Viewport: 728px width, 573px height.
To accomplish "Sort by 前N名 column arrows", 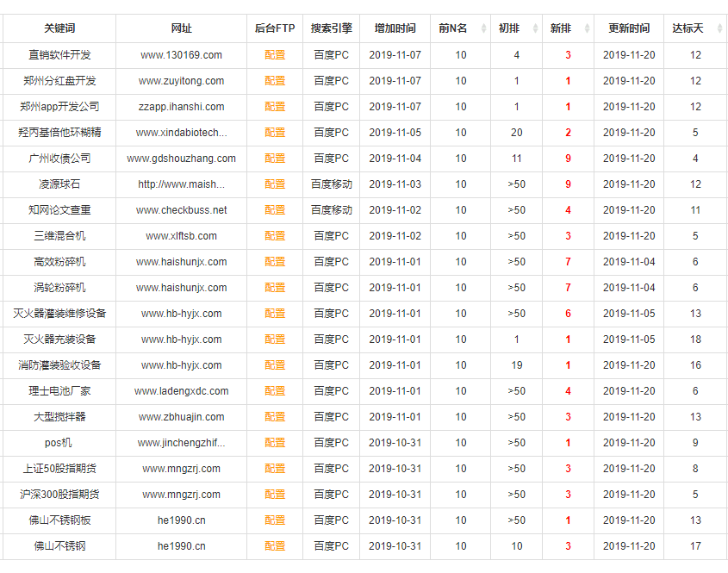I will point(483,28).
